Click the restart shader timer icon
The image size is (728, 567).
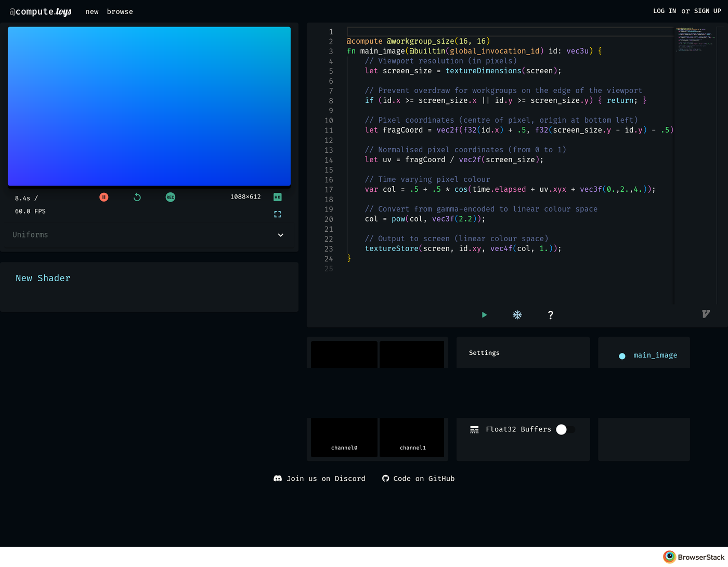(137, 197)
